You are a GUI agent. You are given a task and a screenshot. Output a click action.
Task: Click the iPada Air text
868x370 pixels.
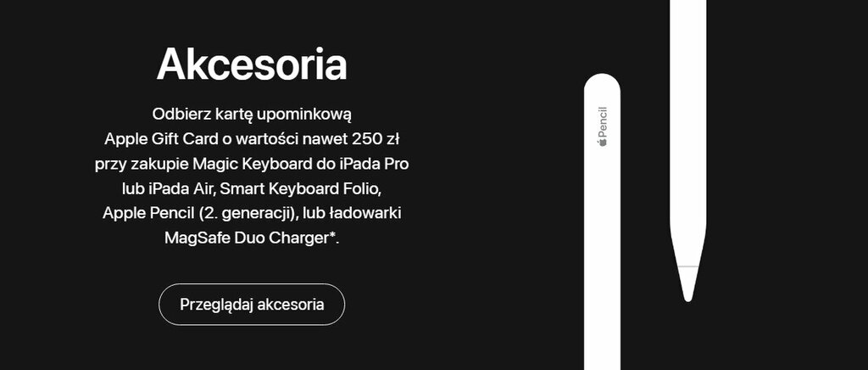click(x=181, y=189)
